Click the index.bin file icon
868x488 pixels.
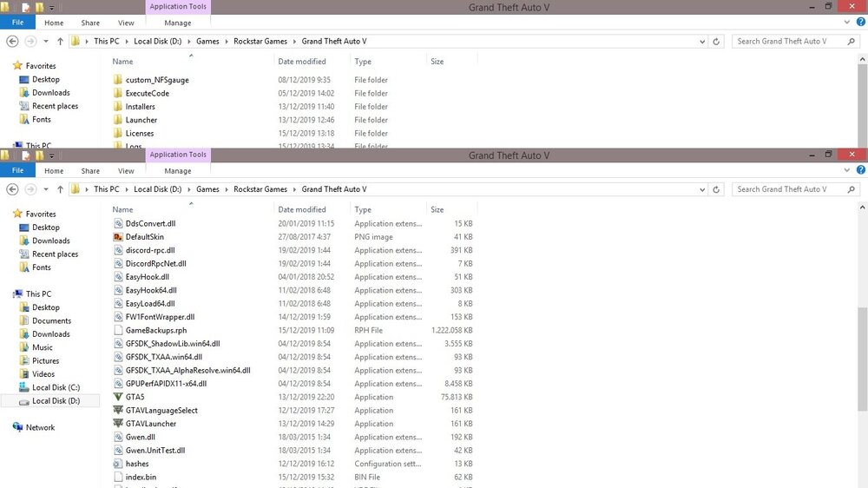[118, 477]
